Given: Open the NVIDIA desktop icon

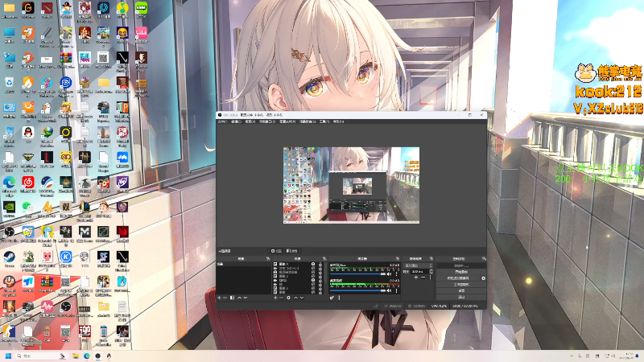Looking at the screenshot, I should coord(9,207).
